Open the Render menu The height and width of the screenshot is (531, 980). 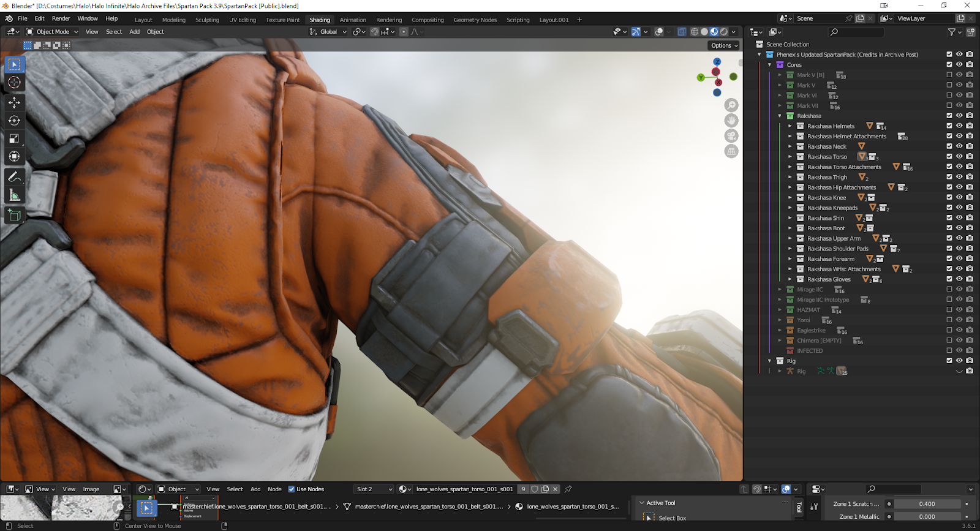click(61, 18)
